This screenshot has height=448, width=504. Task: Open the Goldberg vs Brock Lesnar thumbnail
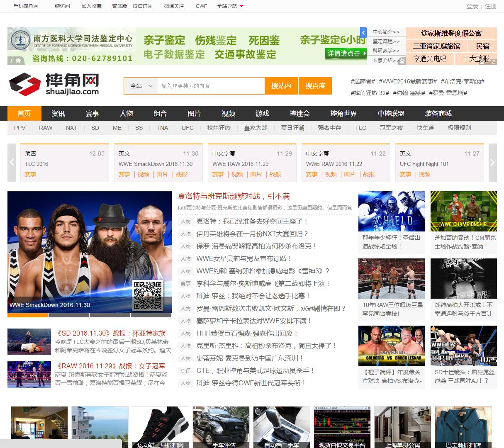[x=391, y=346]
